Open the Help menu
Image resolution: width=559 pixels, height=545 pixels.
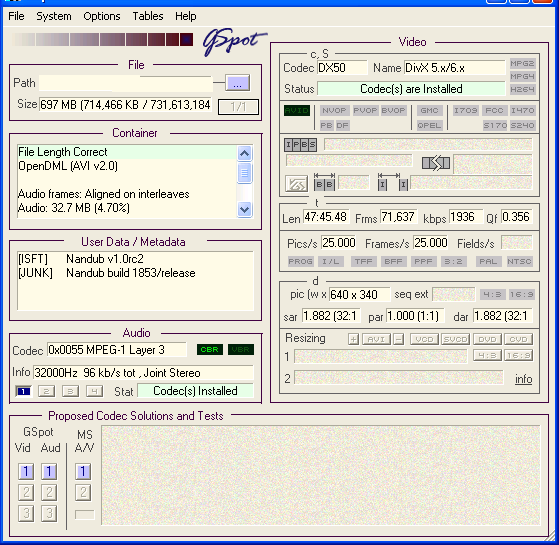[185, 16]
